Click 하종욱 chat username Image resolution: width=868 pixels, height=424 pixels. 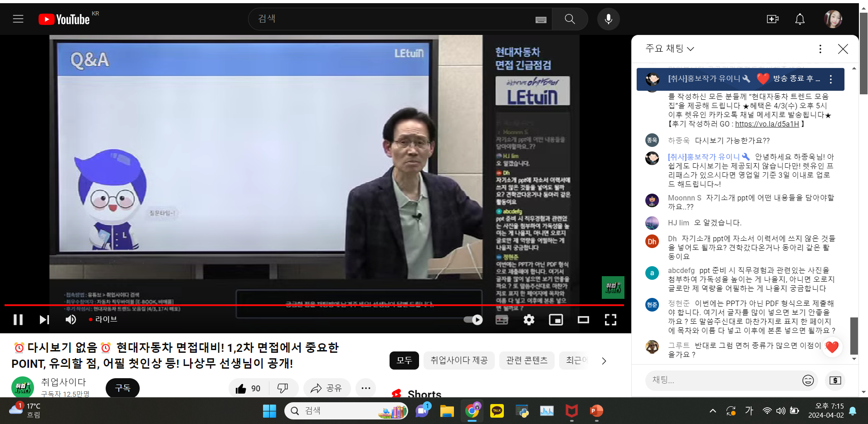pos(678,141)
